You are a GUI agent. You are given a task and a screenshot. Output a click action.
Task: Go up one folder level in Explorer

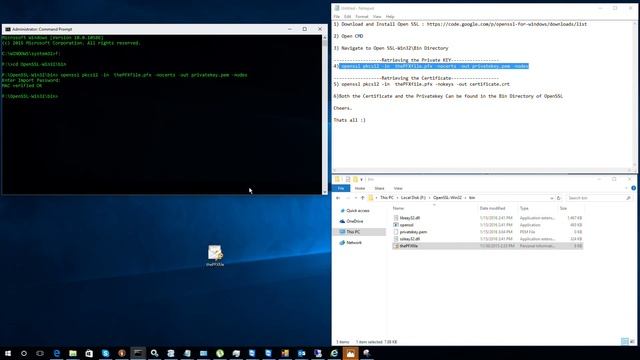click(x=362, y=198)
